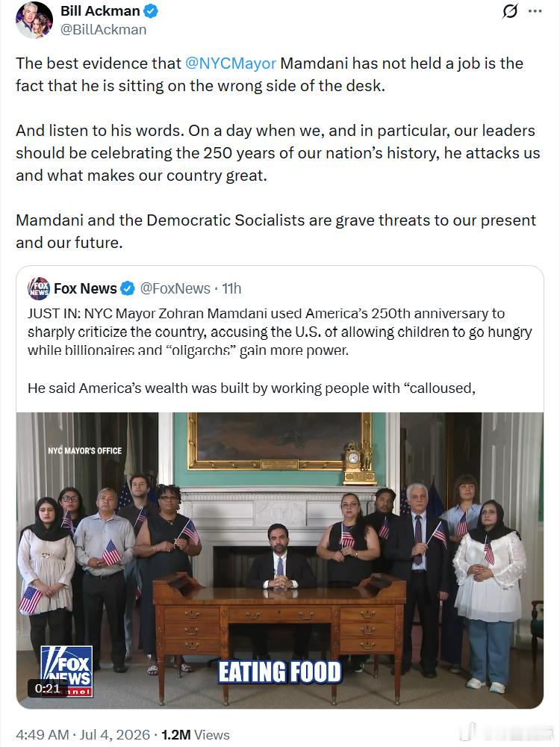Click Bill Ackman's profile avatar photo
The height and width of the screenshot is (747, 560).
tap(34, 20)
